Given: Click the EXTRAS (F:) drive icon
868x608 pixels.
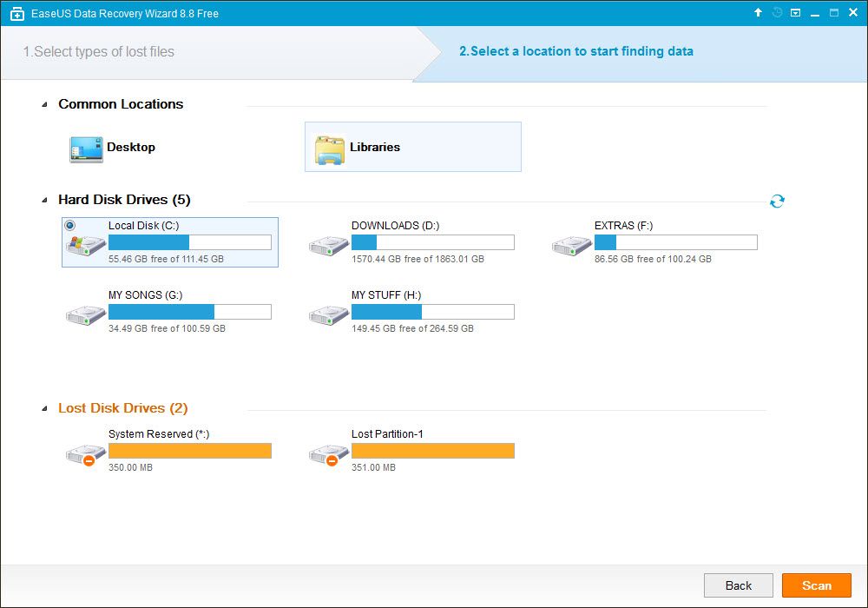Looking at the screenshot, I should [x=572, y=245].
